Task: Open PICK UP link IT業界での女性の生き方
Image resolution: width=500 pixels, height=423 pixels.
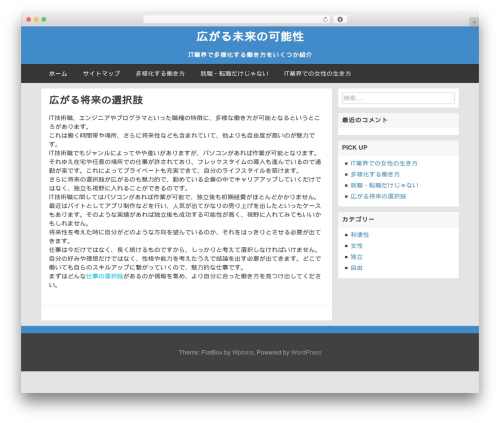Action: pyautogui.click(x=384, y=163)
